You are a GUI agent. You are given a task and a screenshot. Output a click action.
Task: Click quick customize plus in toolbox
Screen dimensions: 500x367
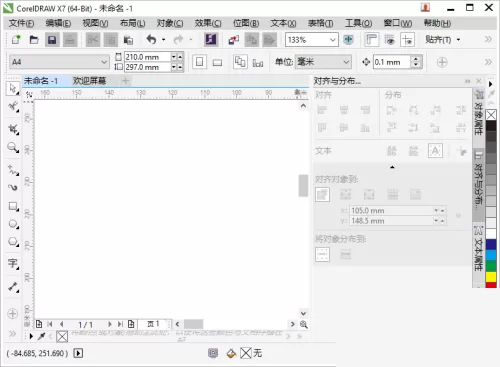[x=13, y=314]
